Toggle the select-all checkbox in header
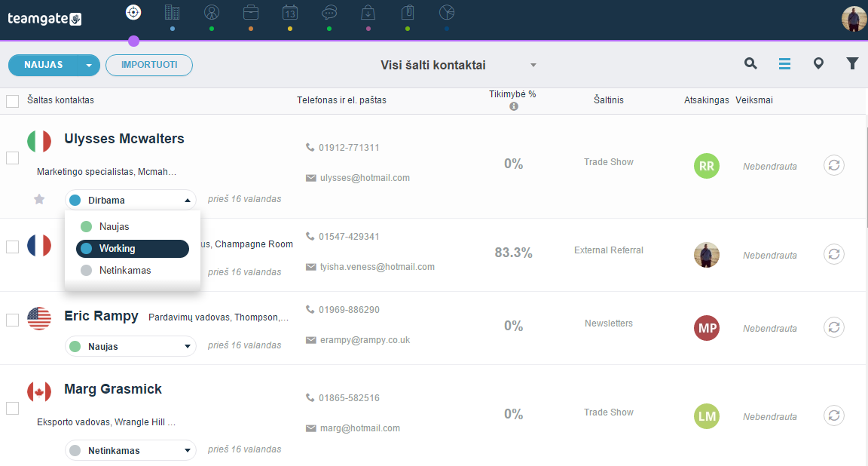The image size is (868, 466). [x=12, y=101]
